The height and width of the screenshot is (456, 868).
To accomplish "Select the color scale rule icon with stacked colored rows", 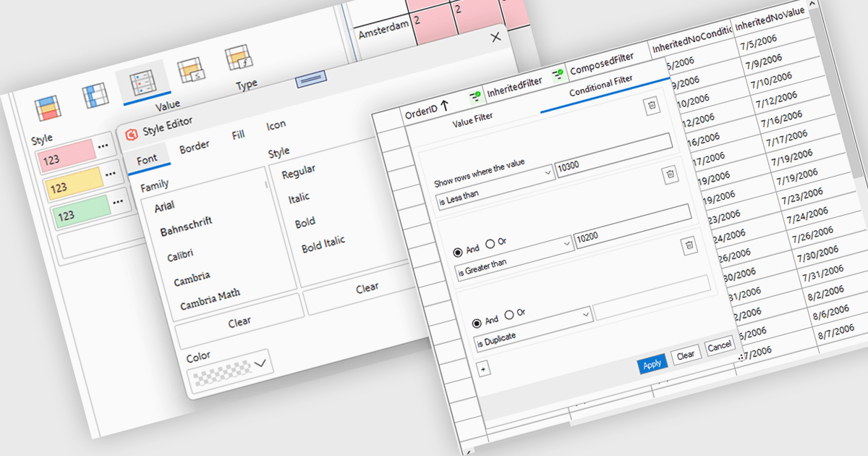I will (49, 109).
